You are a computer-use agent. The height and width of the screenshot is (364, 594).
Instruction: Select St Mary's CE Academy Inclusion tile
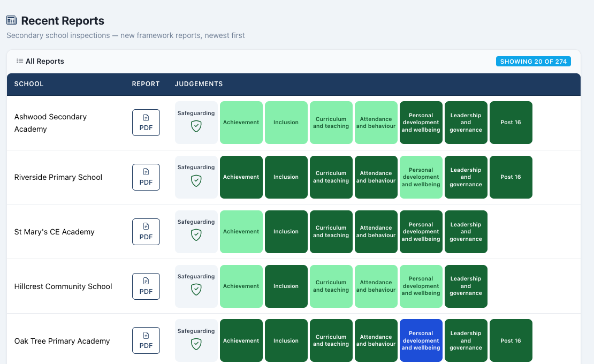pyautogui.click(x=286, y=231)
